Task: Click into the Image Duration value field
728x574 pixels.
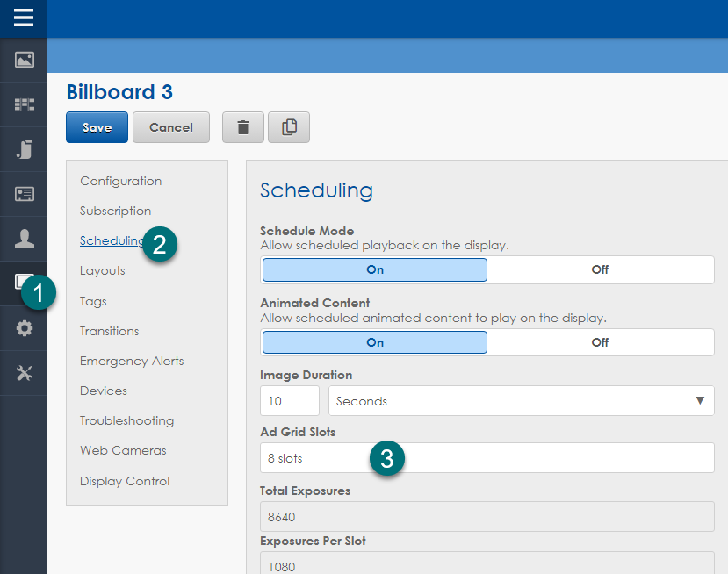Action: point(289,401)
